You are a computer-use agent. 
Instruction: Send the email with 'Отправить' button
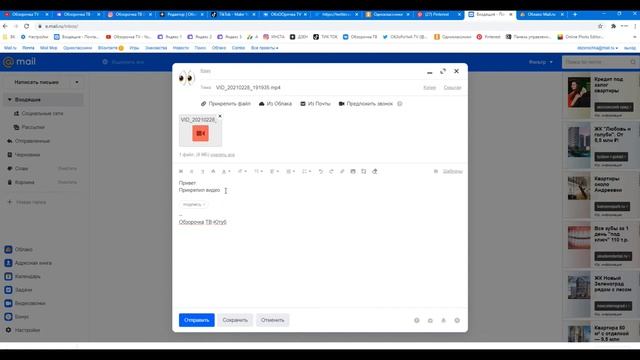coord(197,320)
